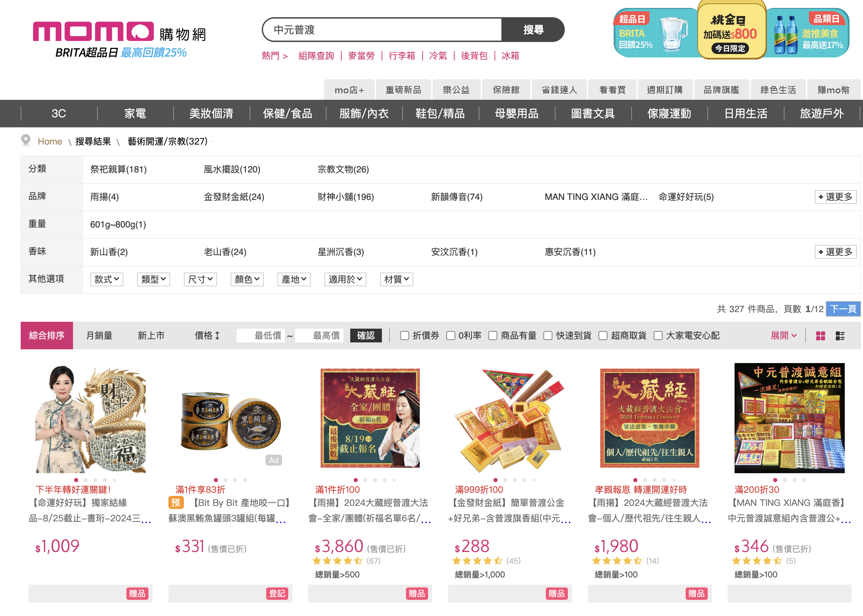Filter by brand 財神小舖(196)
Screen dimensions: 863x616
pyautogui.click(x=345, y=197)
